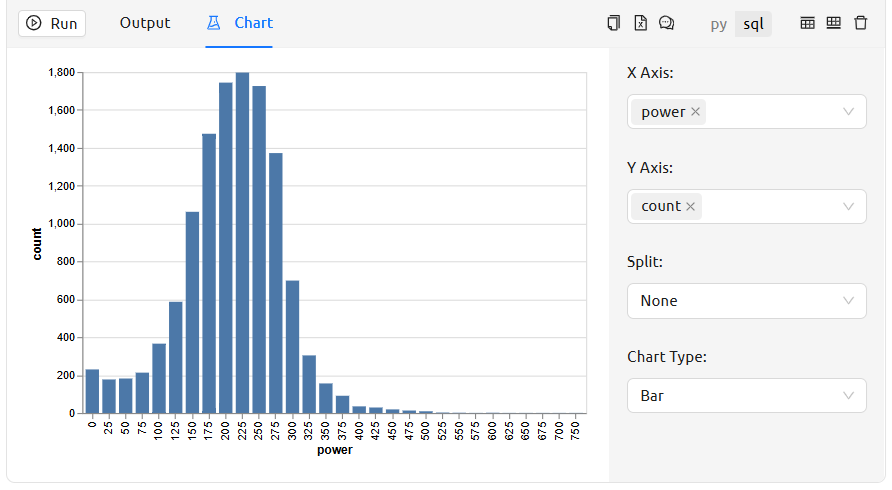Expand the X Axis dropdown arrow
Viewport: 892px width, 490px height.
coord(849,112)
